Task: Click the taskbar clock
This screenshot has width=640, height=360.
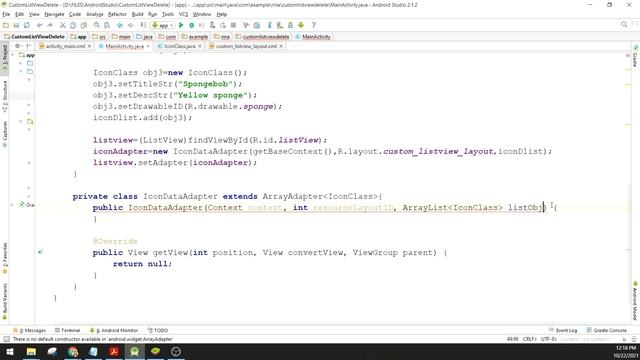Action: pyautogui.click(x=625, y=352)
